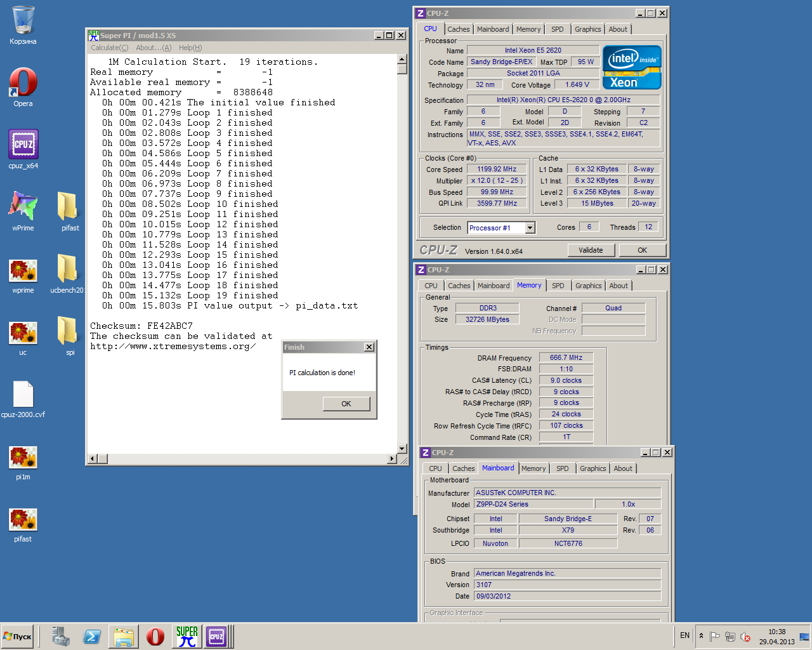This screenshot has height=650, width=812.
Task: Show hidden tray icons arrow
Action: pos(701,635)
